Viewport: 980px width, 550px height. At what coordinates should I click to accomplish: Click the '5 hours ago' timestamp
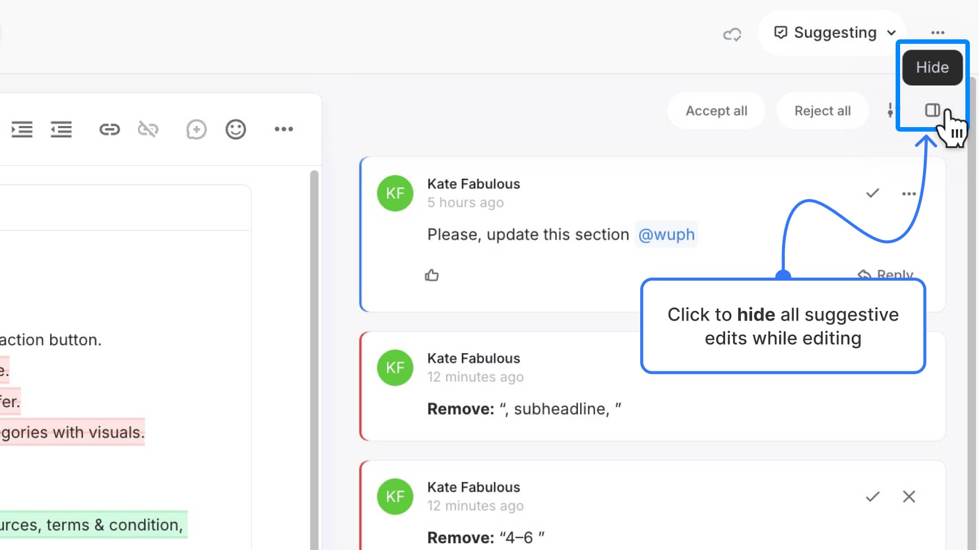click(x=465, y=202)
